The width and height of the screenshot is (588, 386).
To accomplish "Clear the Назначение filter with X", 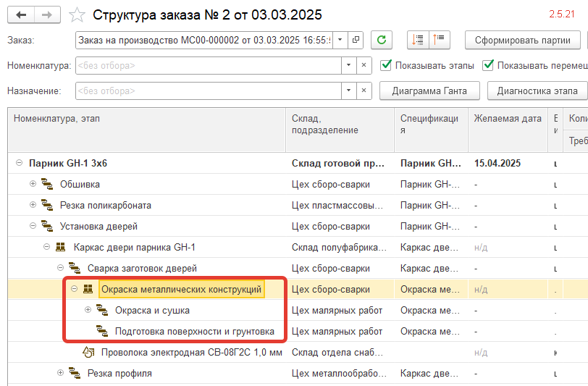I will pyautogui.click(x=364, y=91).
